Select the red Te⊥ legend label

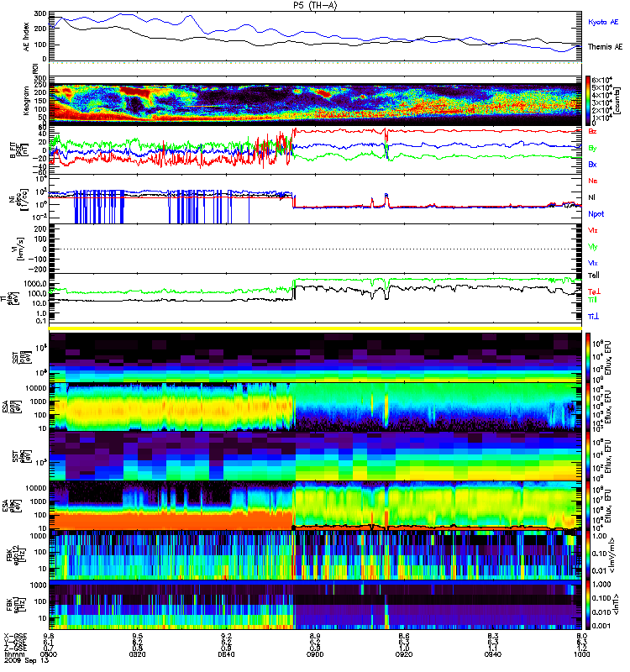point(593,291)
